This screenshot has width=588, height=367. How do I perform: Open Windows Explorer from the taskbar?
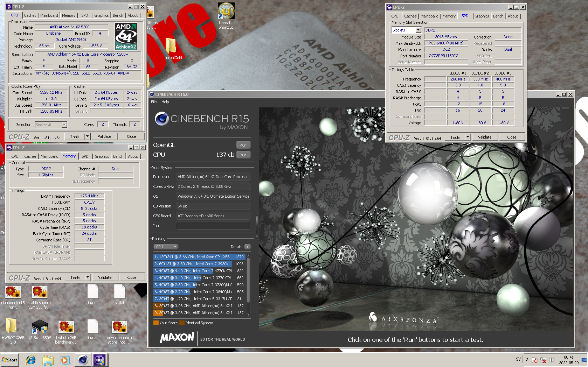point(48,360)
